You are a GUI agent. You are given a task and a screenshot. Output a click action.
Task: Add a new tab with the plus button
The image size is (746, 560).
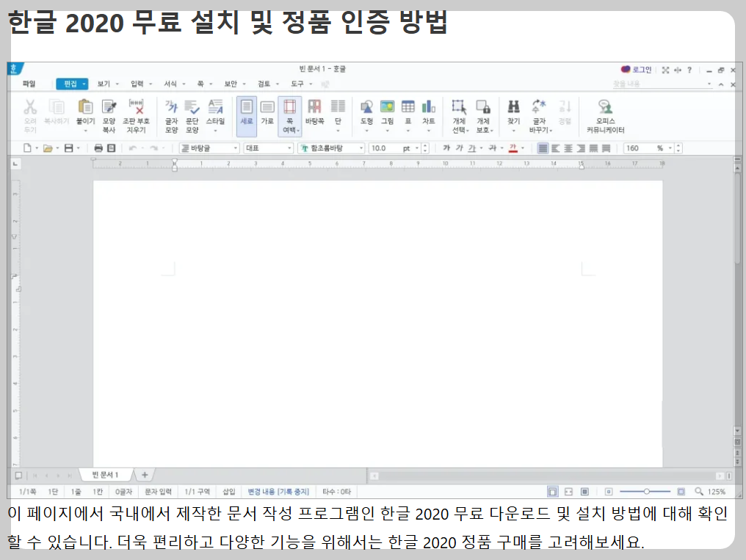pos(145,474)
